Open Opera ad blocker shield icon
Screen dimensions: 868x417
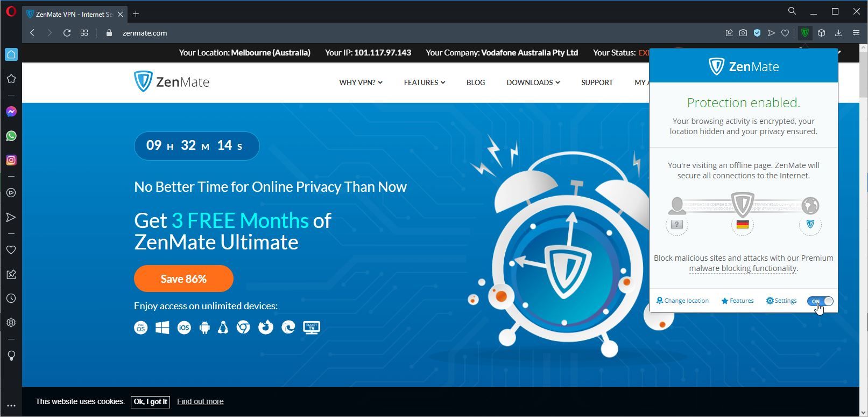pyautogui.click(x=757, y=33)
